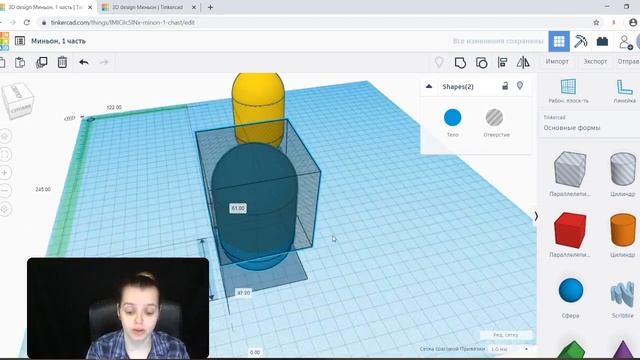This screenshot has height=360, width=640.
Task: Close the second browser tab
Action: [x=194, y=7]
